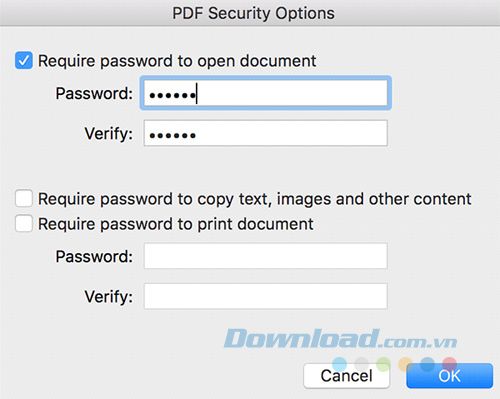This screenshot has height=399, width=500.
Task: Click the 'Password:' label beside the focused field
Action: click(94, 93)
